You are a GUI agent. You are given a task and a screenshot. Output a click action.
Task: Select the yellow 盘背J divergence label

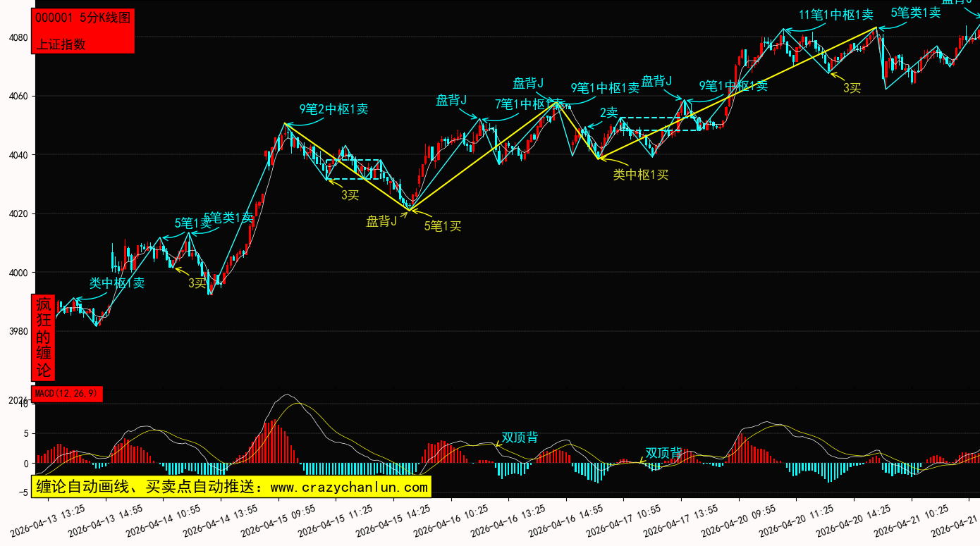click(x=381, y=222)
